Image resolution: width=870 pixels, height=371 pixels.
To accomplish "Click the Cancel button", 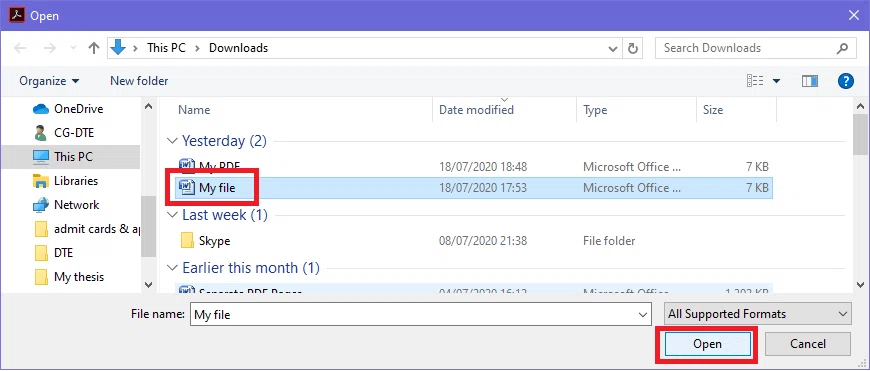I will point(808,344).
